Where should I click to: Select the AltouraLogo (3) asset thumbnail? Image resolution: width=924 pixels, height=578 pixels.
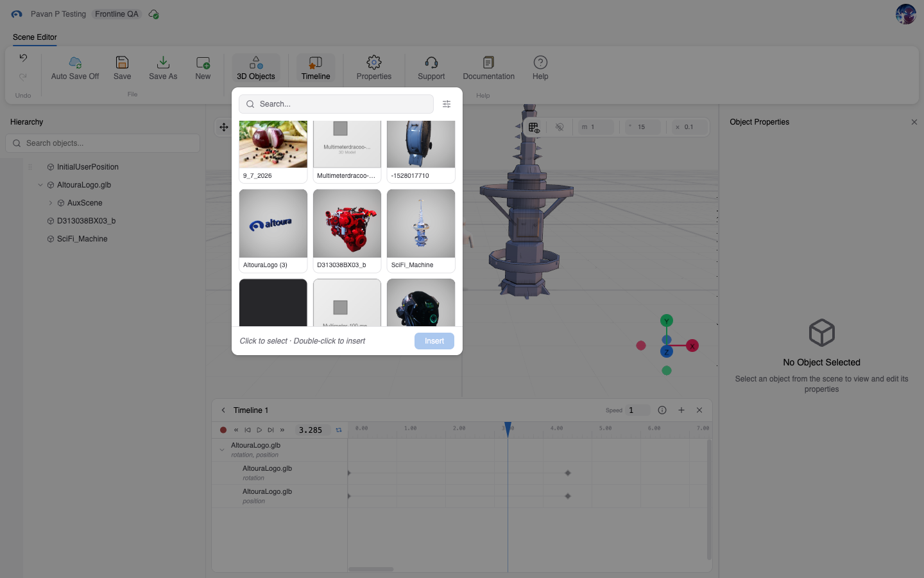click(x=273, y=223)
